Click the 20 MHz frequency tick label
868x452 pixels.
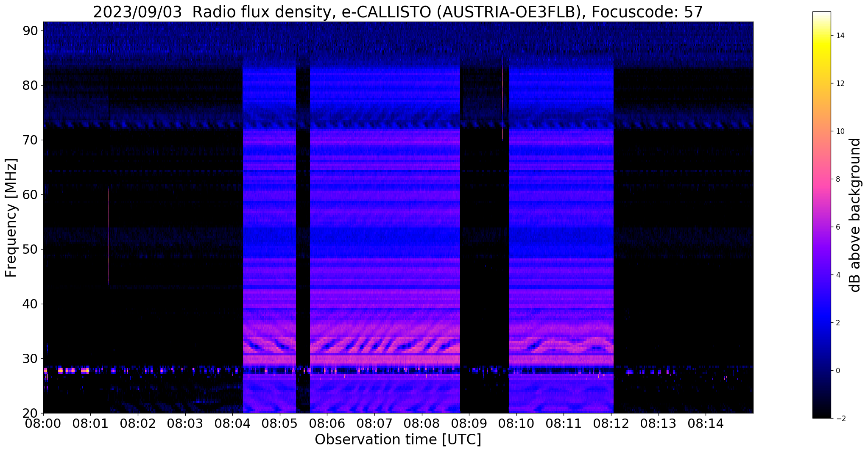click(31, 413)
